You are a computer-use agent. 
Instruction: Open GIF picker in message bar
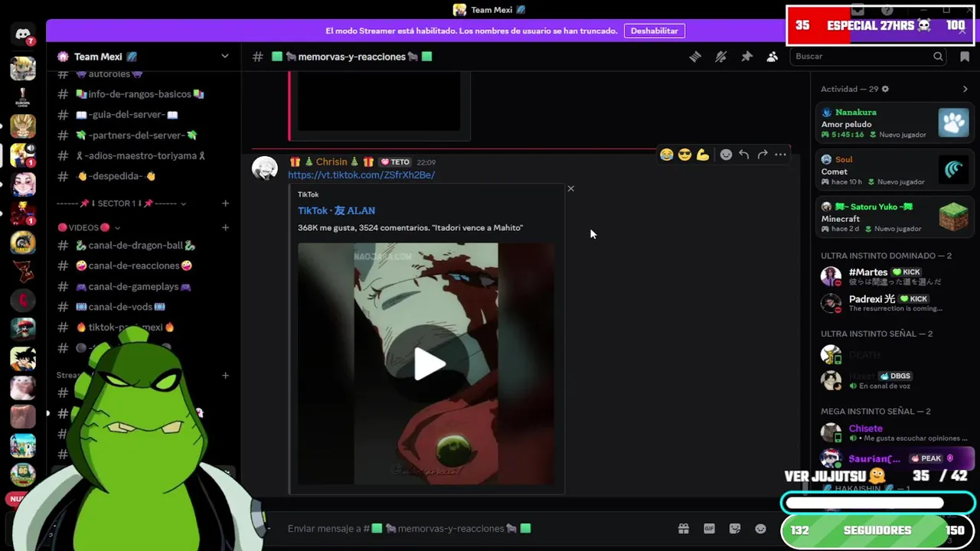point(709,529)
